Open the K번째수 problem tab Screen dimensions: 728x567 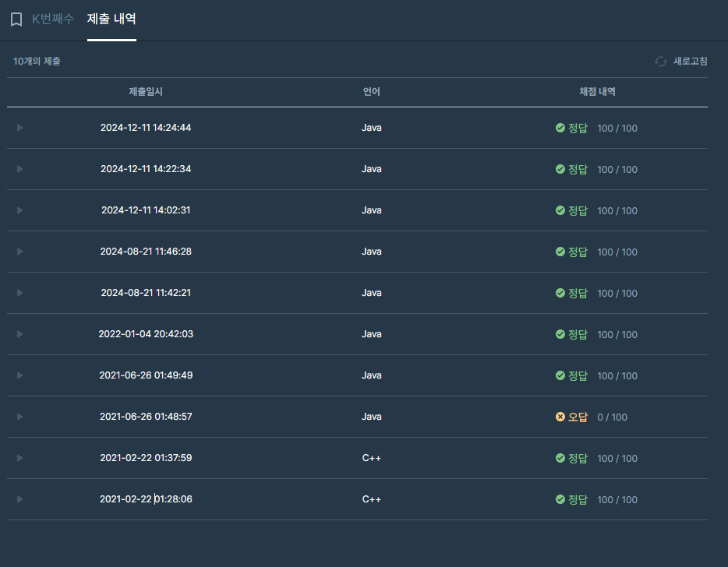coord(52,19)
